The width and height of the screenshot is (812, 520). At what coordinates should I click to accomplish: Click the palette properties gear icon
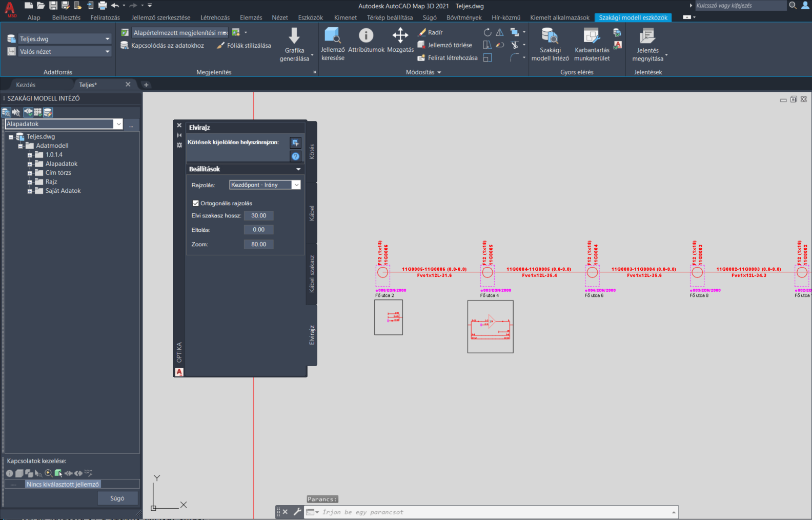(x=179, y=145)
